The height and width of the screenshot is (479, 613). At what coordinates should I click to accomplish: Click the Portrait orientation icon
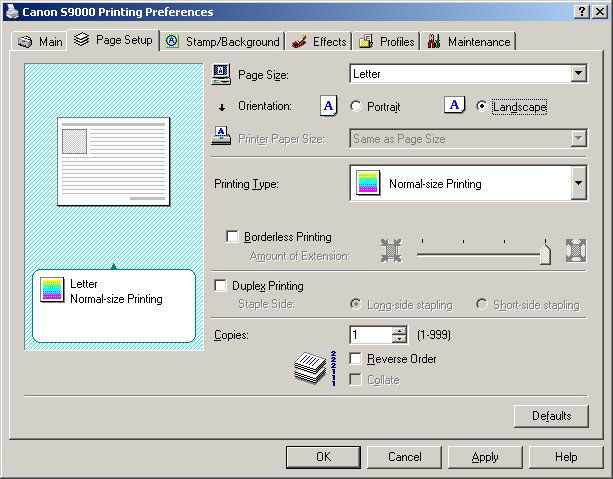[328, 106]
